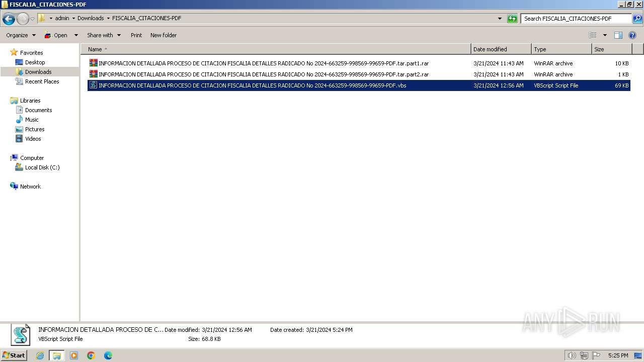
Task: Open Local Disk (C:)
Action: [42, 167]
